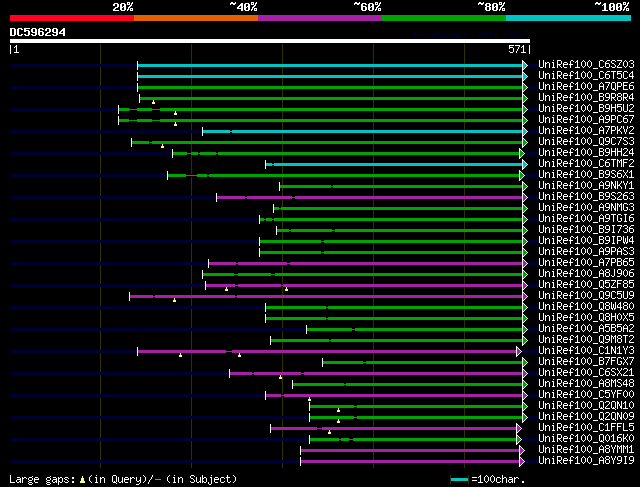
Task: Click the UniRef100_B9S263 label
Action: (586, 196)
